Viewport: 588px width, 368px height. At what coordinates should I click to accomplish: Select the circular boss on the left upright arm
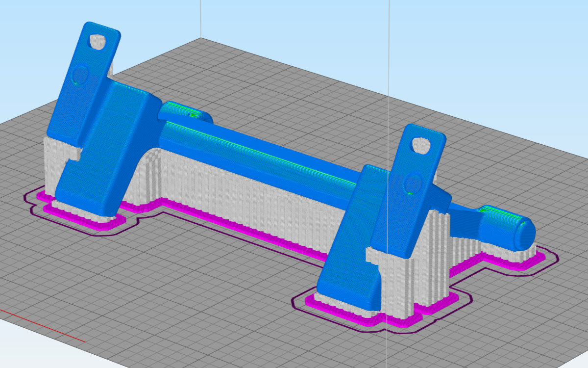[80, 75]
